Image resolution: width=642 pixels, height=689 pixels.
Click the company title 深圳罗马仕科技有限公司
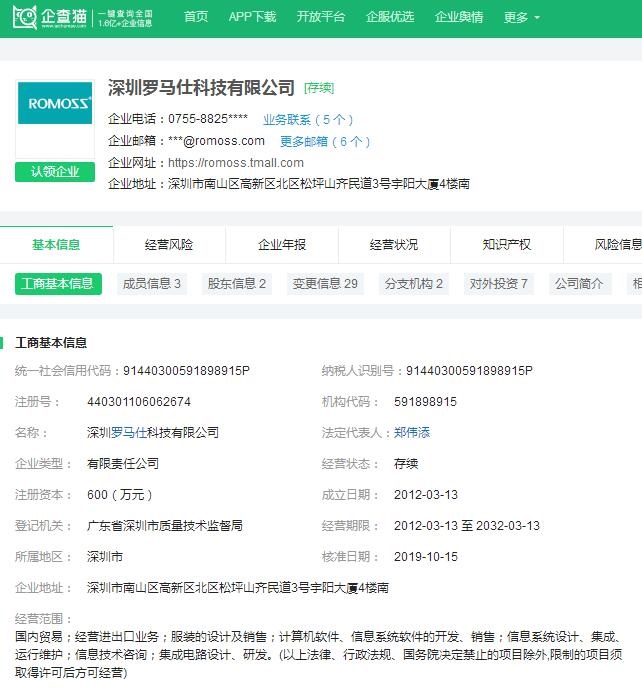coord(202,87)
